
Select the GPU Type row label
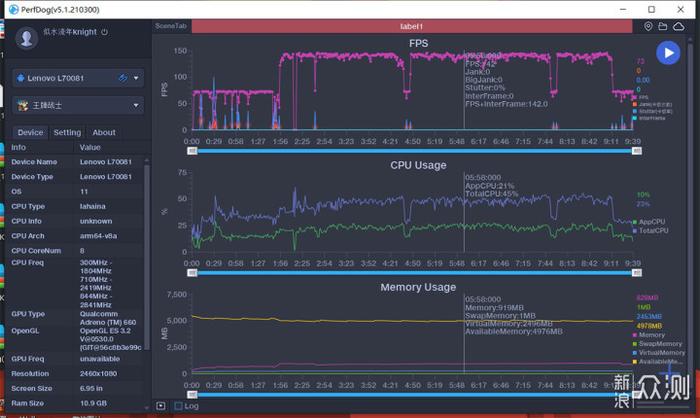point(28,314)
